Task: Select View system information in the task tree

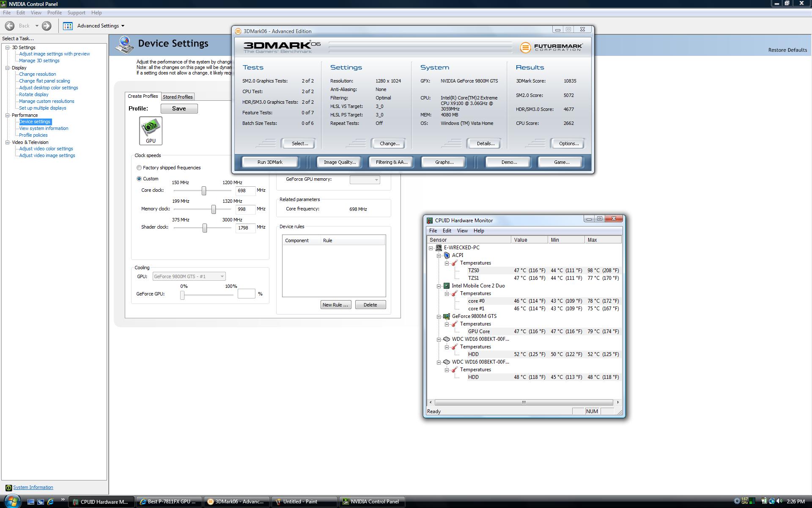Action: [44, 128]
